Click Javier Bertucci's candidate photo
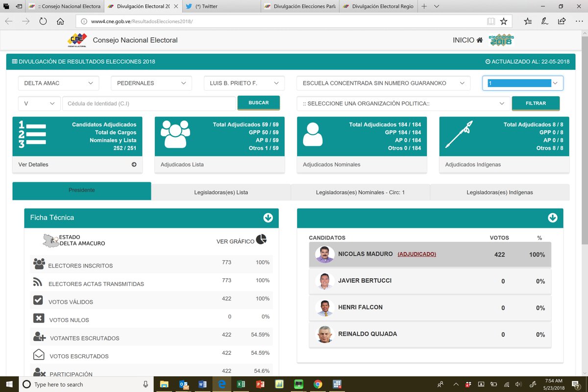588x392 pixels. 325,281
